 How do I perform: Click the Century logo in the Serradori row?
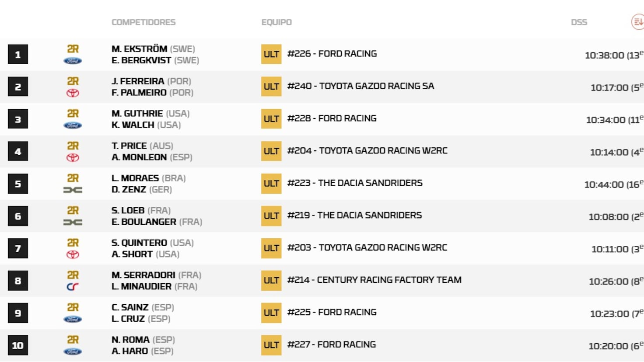pos(73,287)
